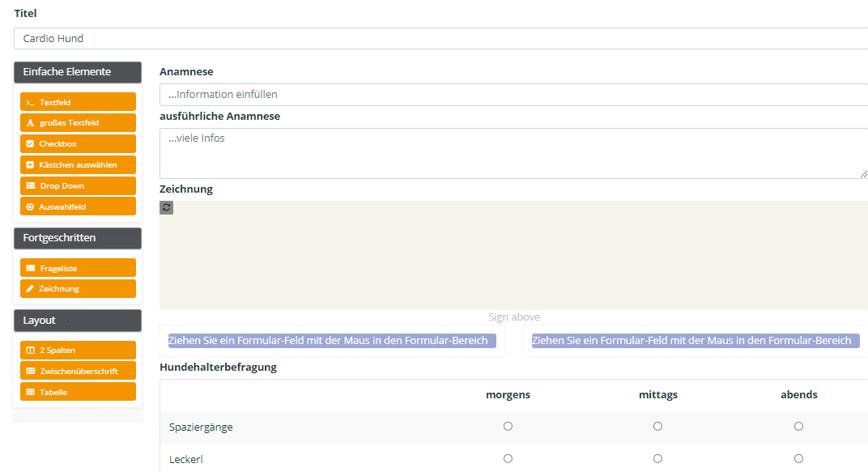The image size is (868, 472).
Task: Click the großes Textfeld element button
Action: [x=78, y=123]
